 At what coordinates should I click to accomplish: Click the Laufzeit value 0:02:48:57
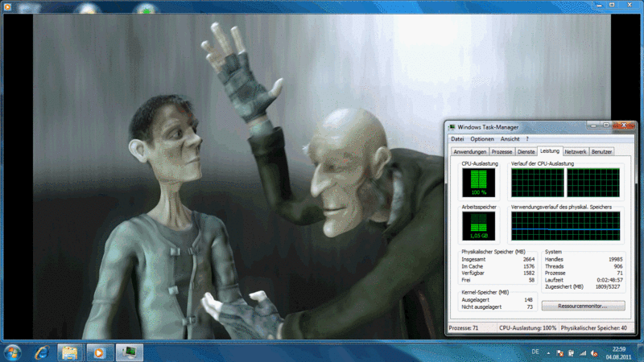(x=609, y=280)
